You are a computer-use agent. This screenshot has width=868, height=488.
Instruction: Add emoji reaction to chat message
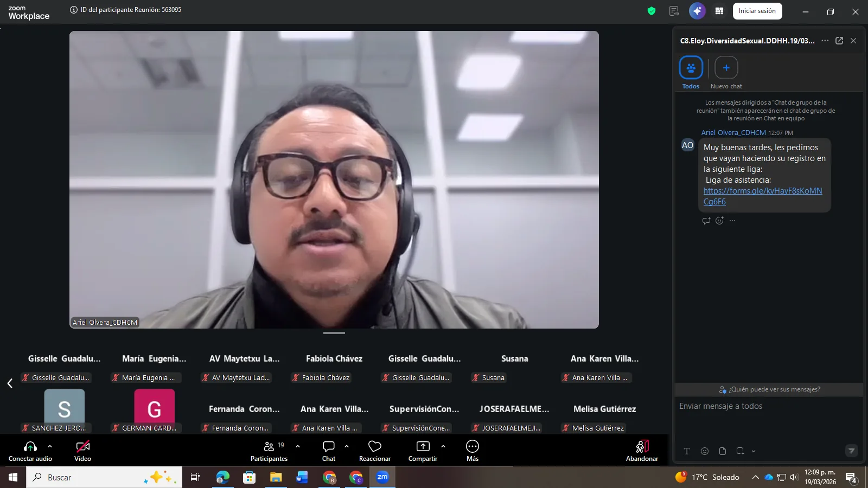tap(719, 221)
